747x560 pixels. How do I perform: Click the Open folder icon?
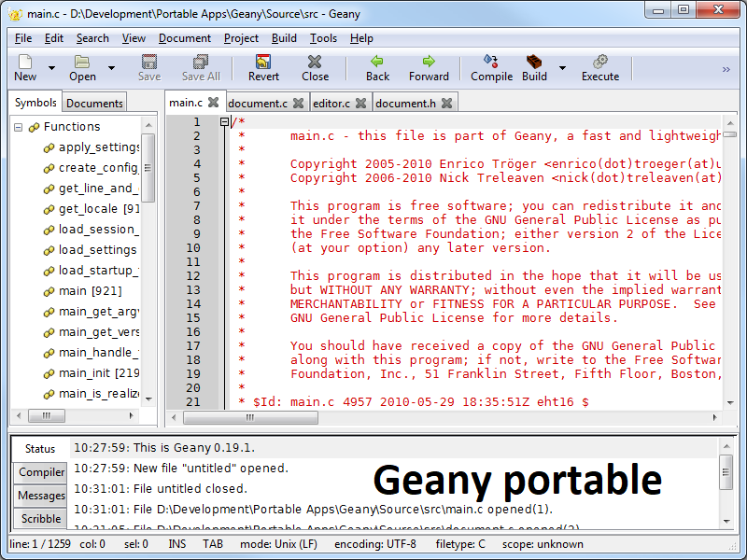coord(82,62)
